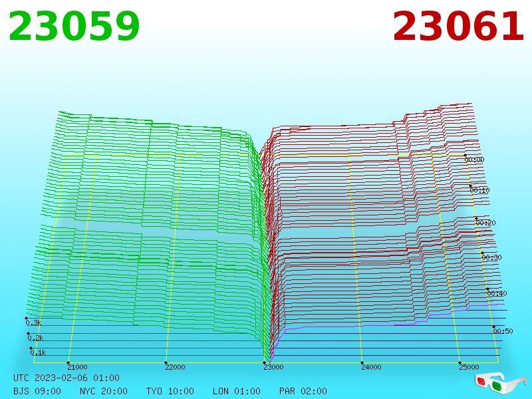Click the TYO 10:00 time

(170, 391)
